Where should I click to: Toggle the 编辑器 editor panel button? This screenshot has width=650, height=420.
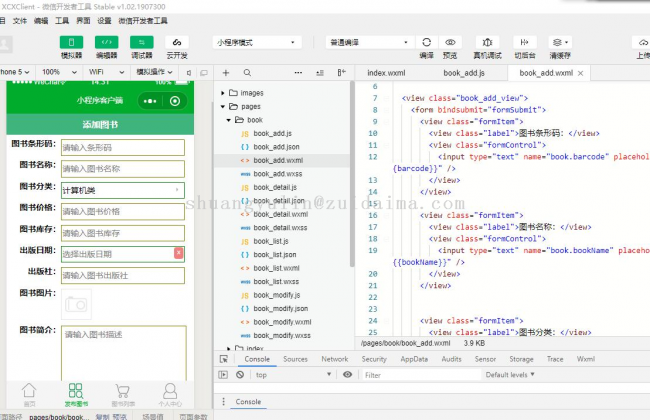point(106,42)
